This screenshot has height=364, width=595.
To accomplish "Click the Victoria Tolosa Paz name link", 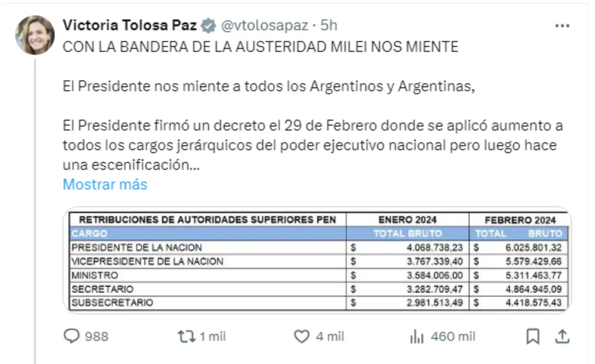I will point(130,25).
